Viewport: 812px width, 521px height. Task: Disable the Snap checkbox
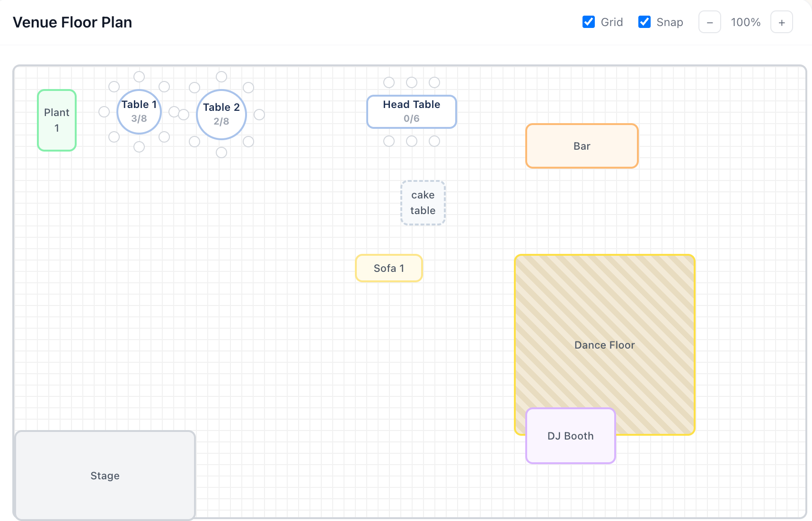pos(644,22)
